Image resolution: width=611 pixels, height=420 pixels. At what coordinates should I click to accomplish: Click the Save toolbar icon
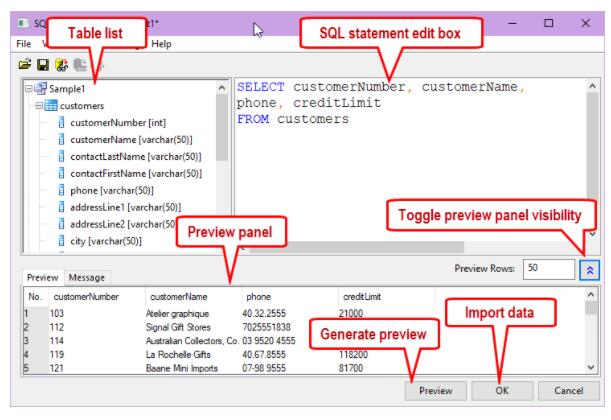(x=42, y=64)
